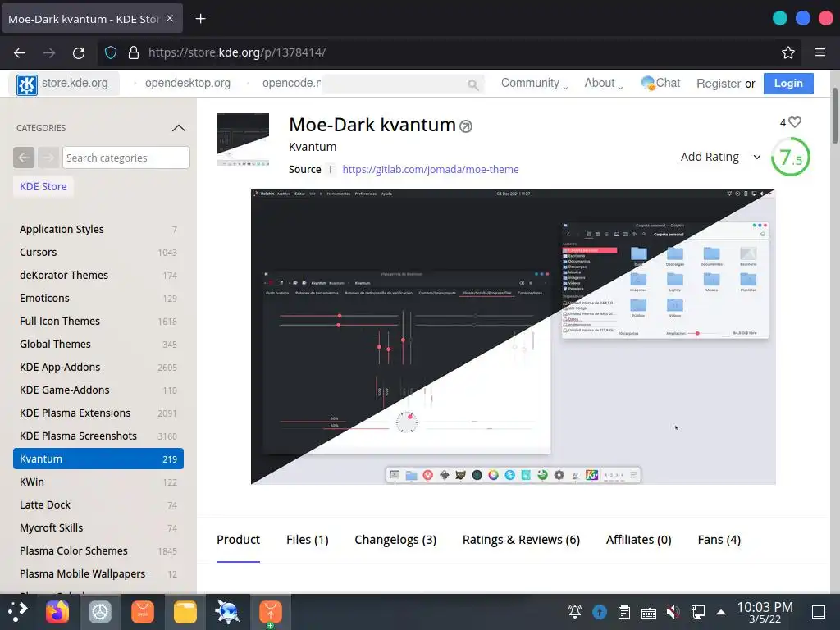The width and height of the screenshot is (840, 630).
Task: Open the orange store icon in taskbar
Action: click(x=143, y=612)
